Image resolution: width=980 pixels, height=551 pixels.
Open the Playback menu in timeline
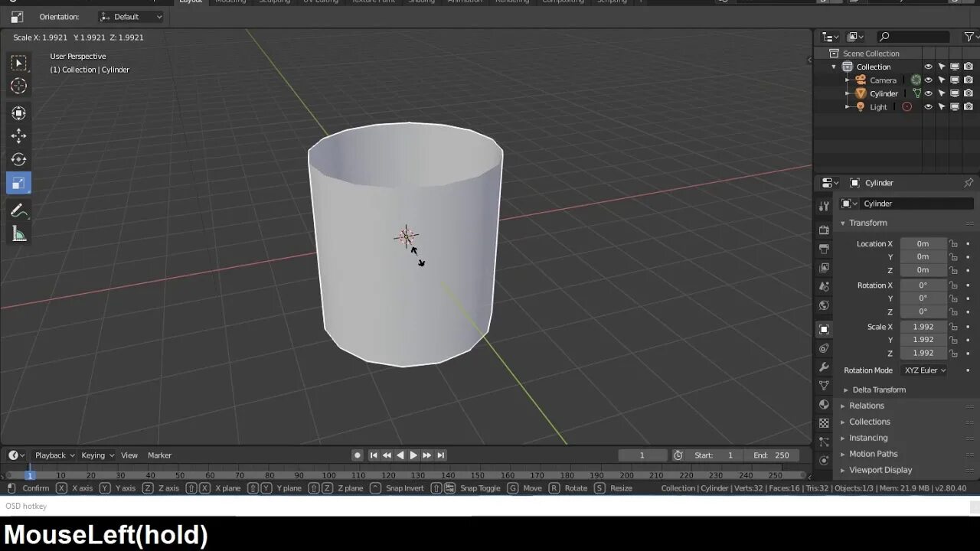pyautogui.click(x=54, y=455)
